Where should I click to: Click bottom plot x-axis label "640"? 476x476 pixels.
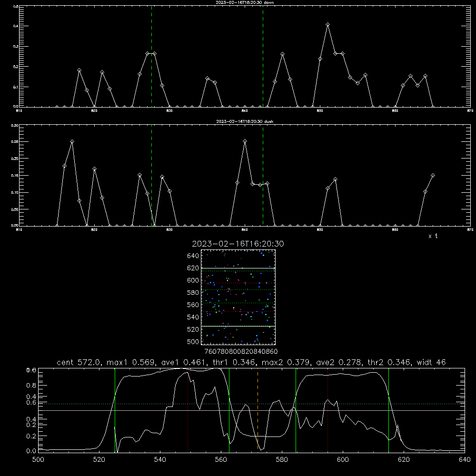coord(465,460)
